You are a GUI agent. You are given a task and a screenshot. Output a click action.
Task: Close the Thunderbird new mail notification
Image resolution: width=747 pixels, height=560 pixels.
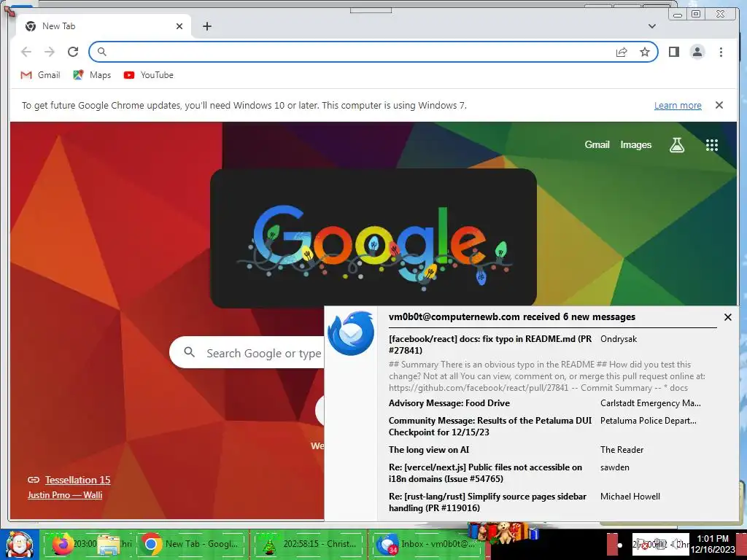[x=727, y=317]
